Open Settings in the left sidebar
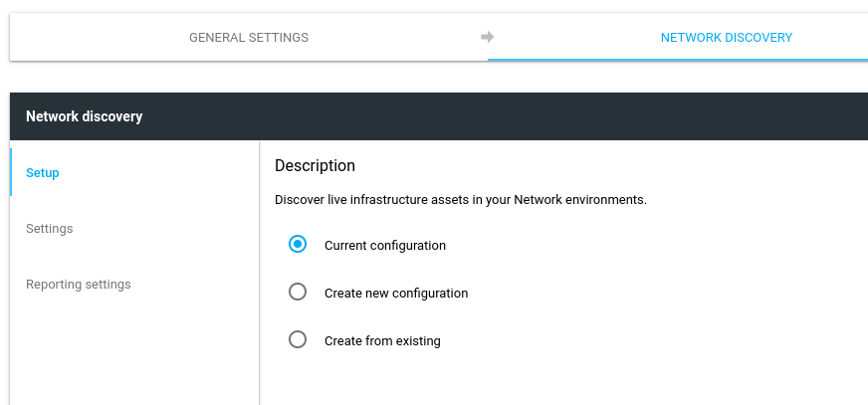Viewport: 868px width, 405px height. pos(50,229)
